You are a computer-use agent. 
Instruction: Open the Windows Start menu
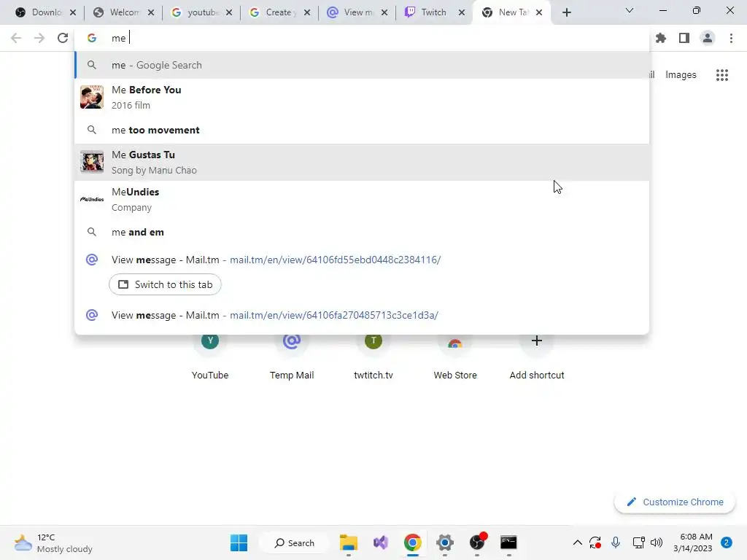pyautogui.click(x=239, y=542)
